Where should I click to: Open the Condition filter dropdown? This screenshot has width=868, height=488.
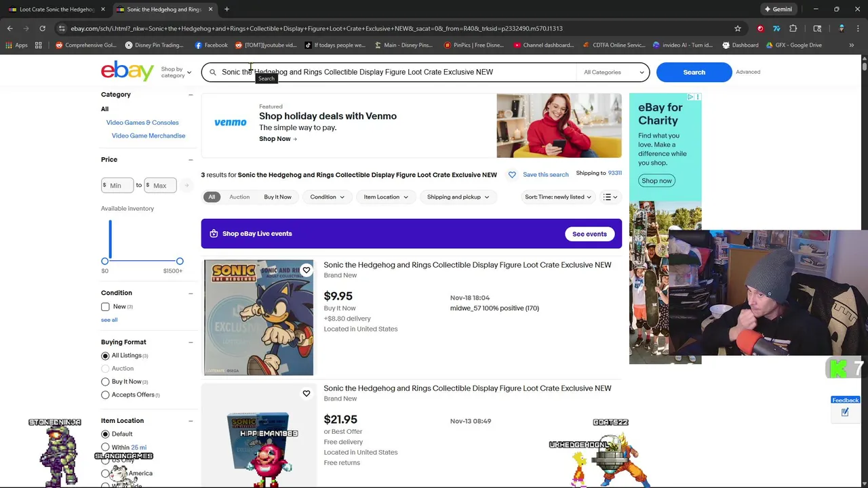click(327, 197)
